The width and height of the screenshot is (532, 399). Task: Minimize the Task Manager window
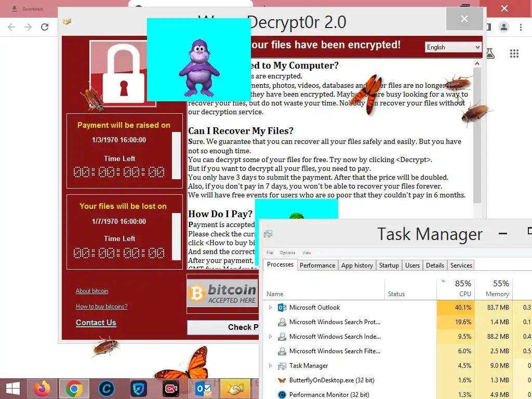503,233
